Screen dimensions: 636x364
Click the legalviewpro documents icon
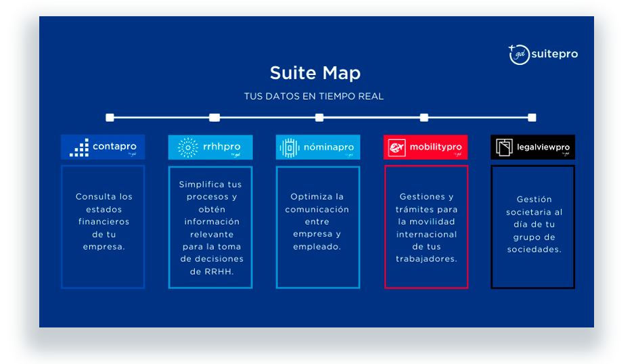point(504,147)
